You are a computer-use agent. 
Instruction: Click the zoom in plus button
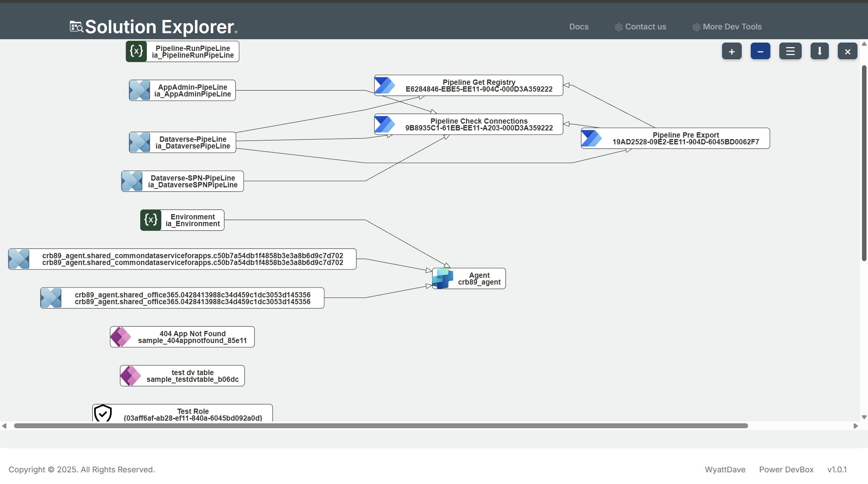tap(732, 51)
